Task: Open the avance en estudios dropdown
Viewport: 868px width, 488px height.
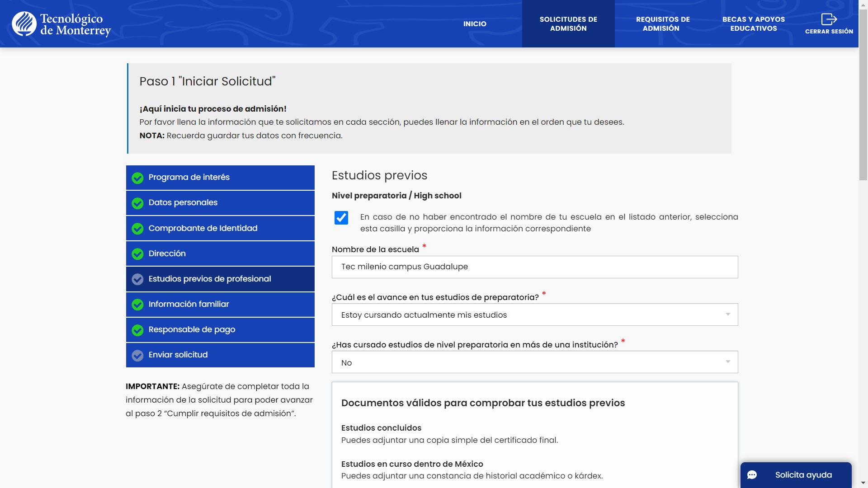Action: point(534,315)
